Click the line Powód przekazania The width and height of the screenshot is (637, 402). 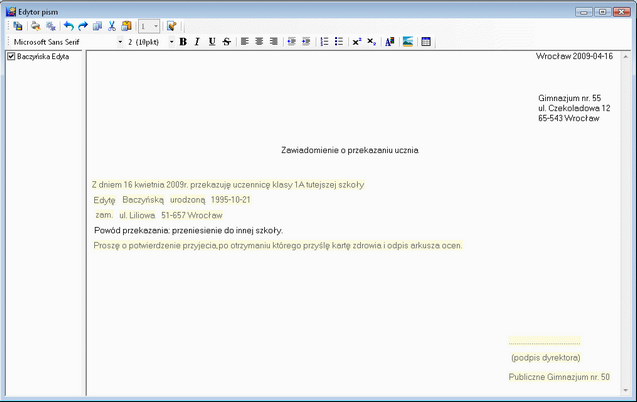[x=188, y=231]
